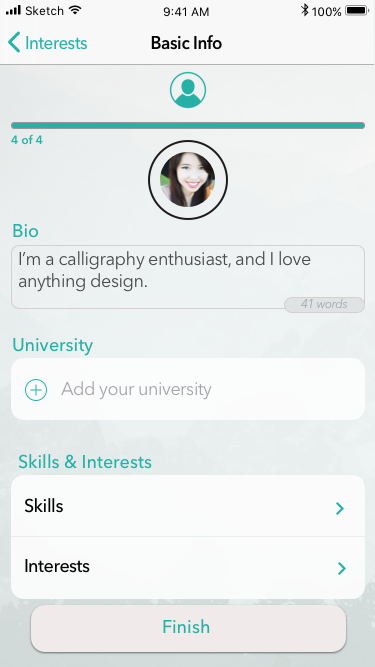Image resolution: width=375 pixels, height=667 pixels.
Task: Tap the Basic Info title
Action: coord(186,43)
